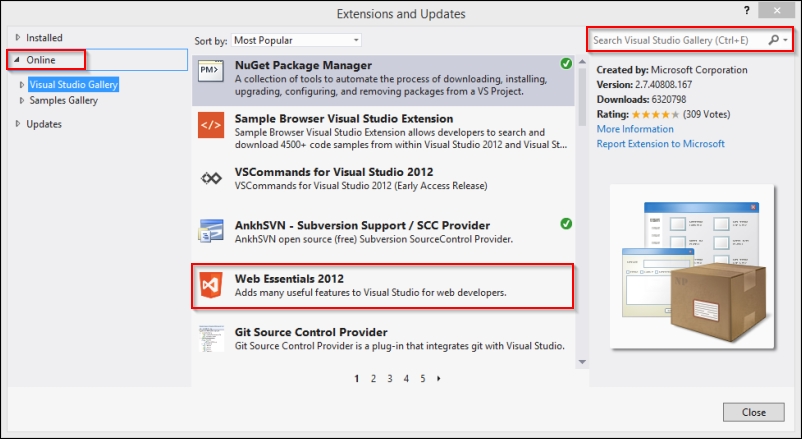Click the Sample Browser extension icon

pyautogui.click(x=210, y=126)
